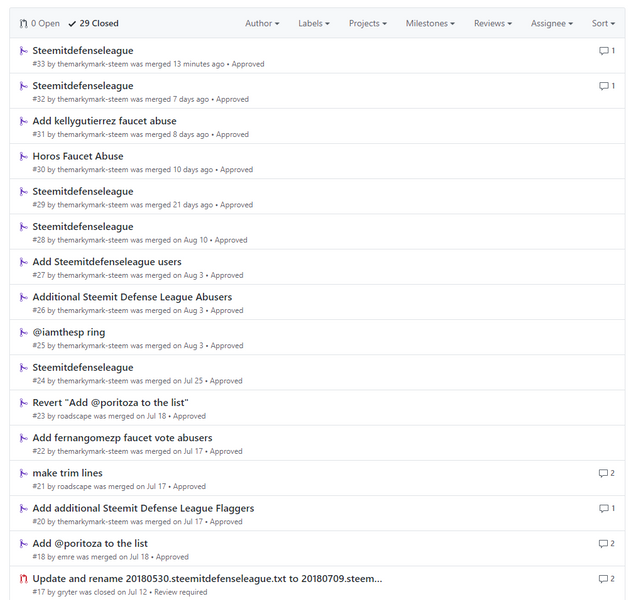The height and width of the screenshot is (600, 640).
Task: Open the Assignee filter dropdown
Action: (551, 23)
